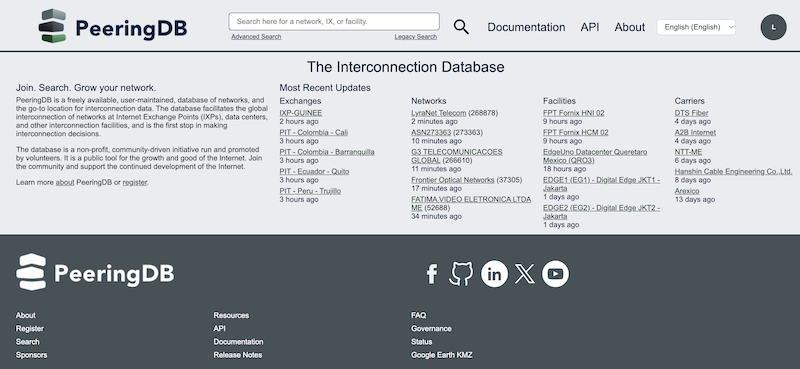800x369 pixels.
Task: Open PeeringDB Facebook page icon
Action: (432, 274)
